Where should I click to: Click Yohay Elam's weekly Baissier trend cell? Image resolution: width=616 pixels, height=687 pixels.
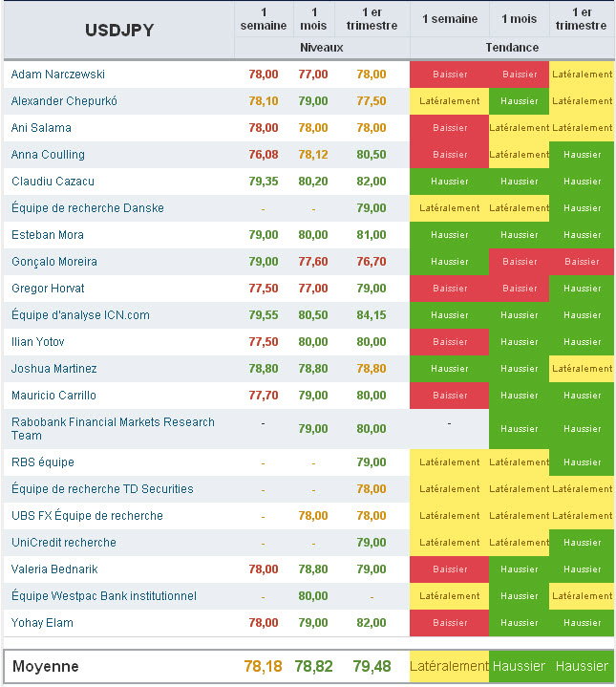(x=449, y=622)
